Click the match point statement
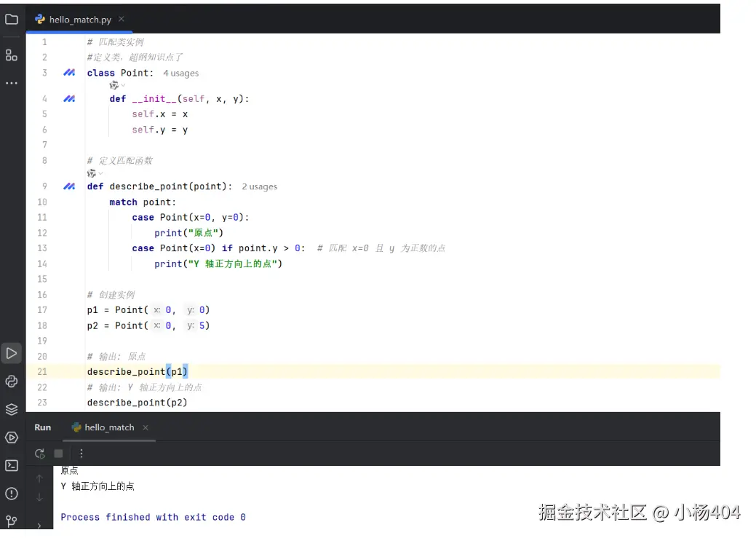Image resolution: width=756 pixels, height=538 pixels. [143, 202]
